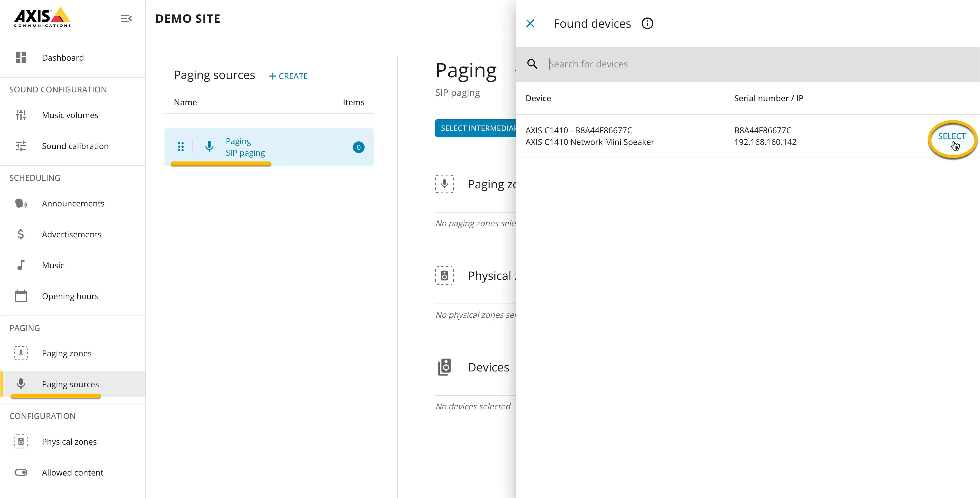This screenshot has width=980, height=498.
Task: Click No devices selected text
Action: click(x=473, y=406)
